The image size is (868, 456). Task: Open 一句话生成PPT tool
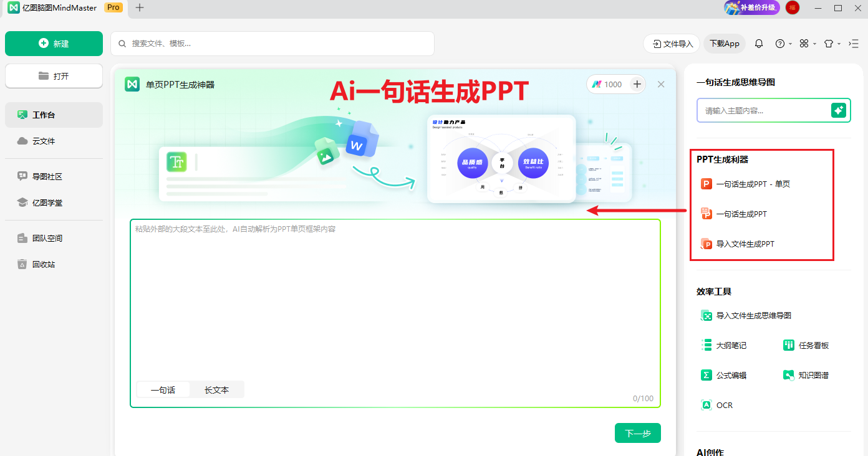[735, 214]
